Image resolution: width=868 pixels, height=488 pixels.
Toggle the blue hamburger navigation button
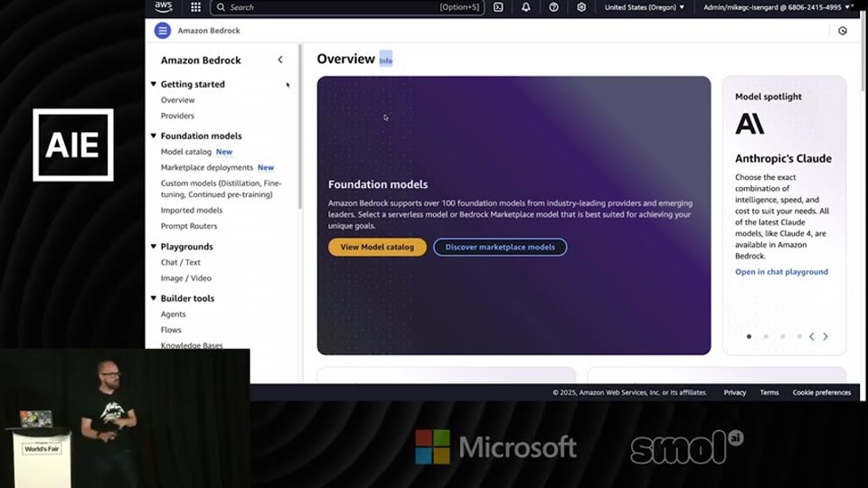162,31
